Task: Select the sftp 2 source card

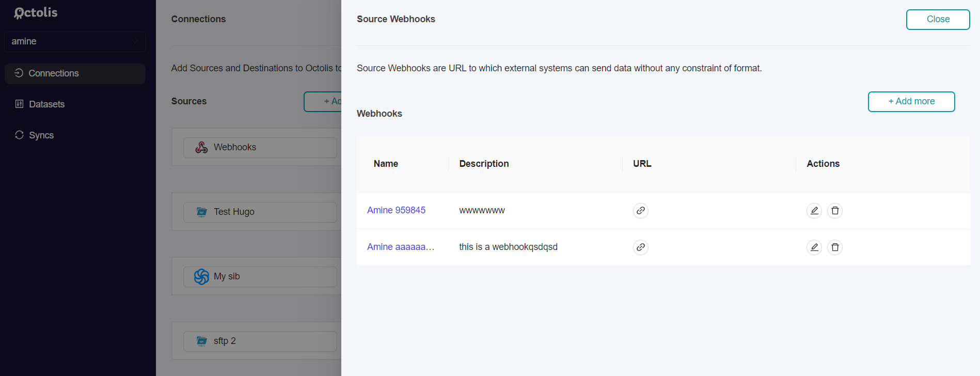Action: click(x=260, y=341)
